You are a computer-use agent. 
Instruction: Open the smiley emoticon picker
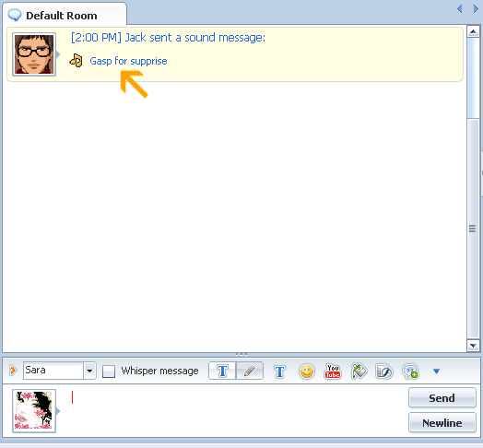click(x=307, y=371)
